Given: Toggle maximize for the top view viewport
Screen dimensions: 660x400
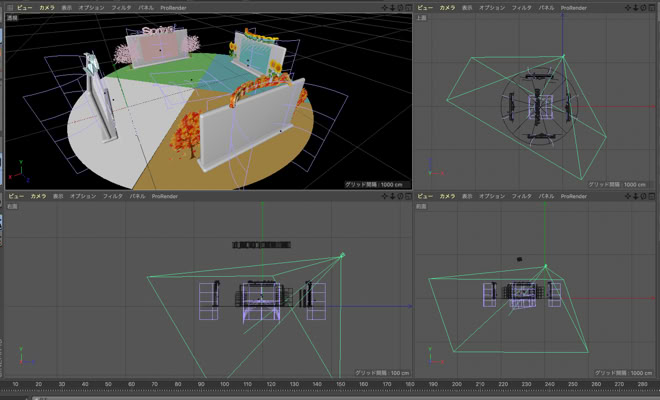Looking at the screenshot, I should click(653, 7).
